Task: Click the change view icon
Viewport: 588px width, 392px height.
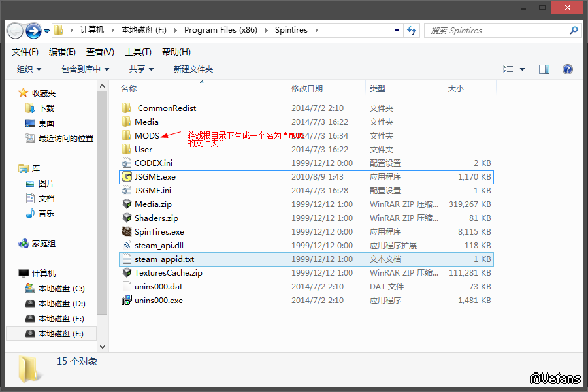Action: (x=508, y=69)
